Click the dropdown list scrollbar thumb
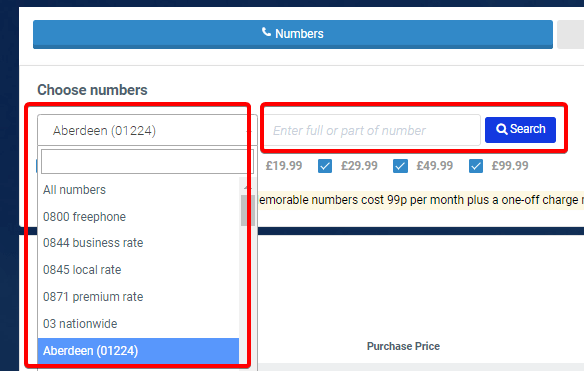Image resolution: width=584 pixels, height=371 pixels. pyautogui.click(x=247, y=210)
